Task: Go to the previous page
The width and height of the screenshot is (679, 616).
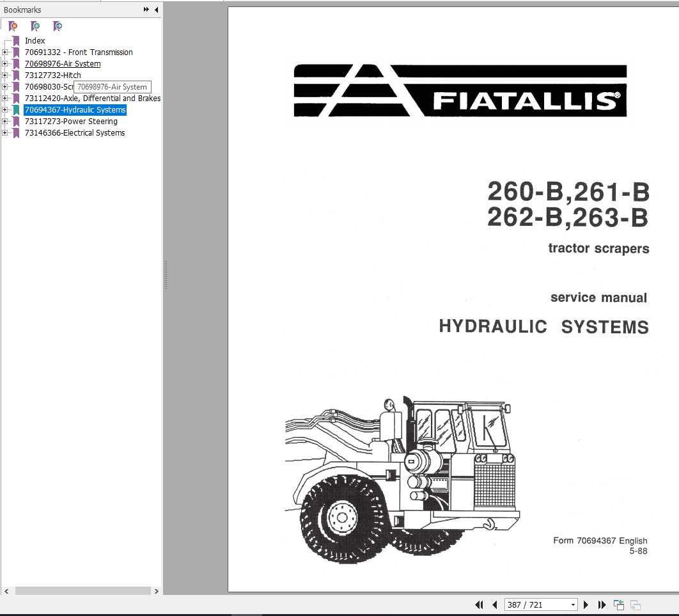Action: [494, 604]
